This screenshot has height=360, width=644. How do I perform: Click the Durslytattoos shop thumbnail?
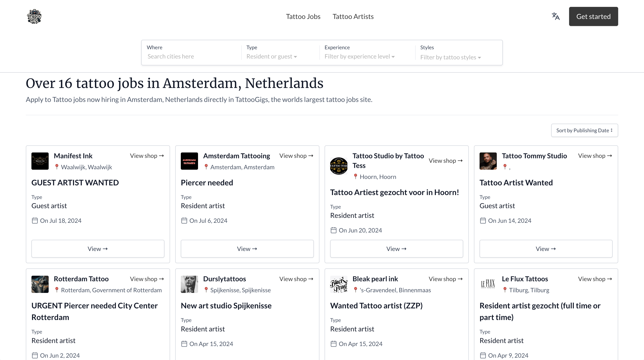(189, 284)
